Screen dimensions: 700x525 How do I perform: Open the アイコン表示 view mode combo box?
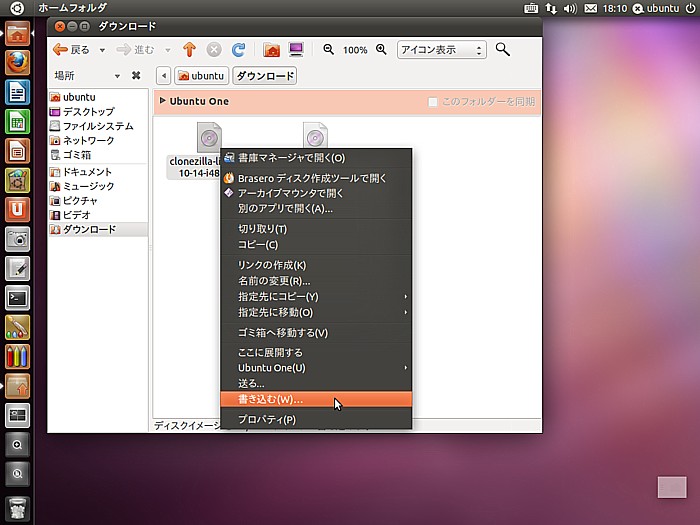pyautogui.click(x=442, y=50)
